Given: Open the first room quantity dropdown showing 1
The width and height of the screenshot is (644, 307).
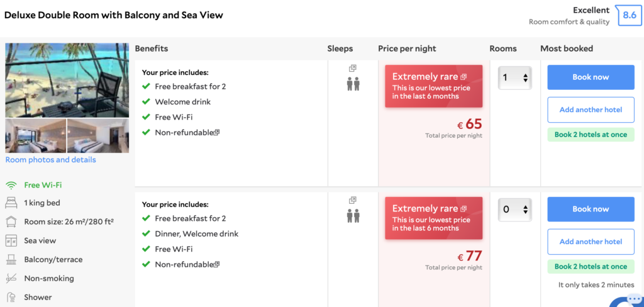Looking at the screenshot, I should 515,78.
